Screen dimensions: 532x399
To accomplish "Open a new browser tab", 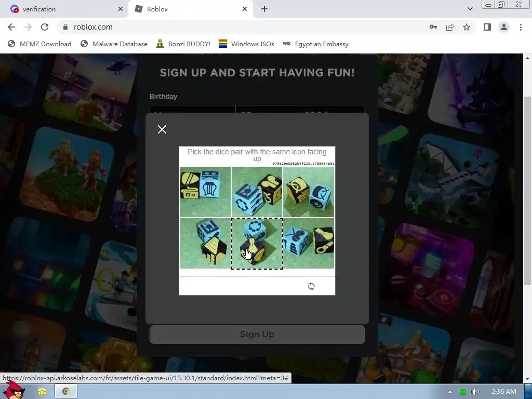I will coord(264,9).
